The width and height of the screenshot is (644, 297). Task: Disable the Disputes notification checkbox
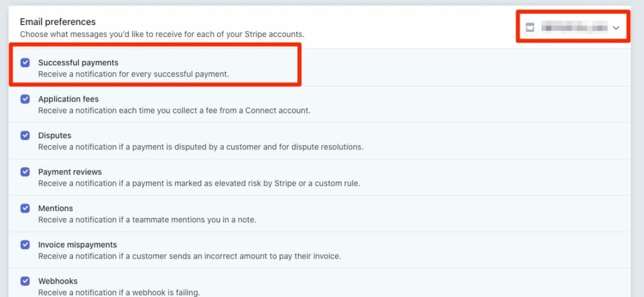coord(25,136)
